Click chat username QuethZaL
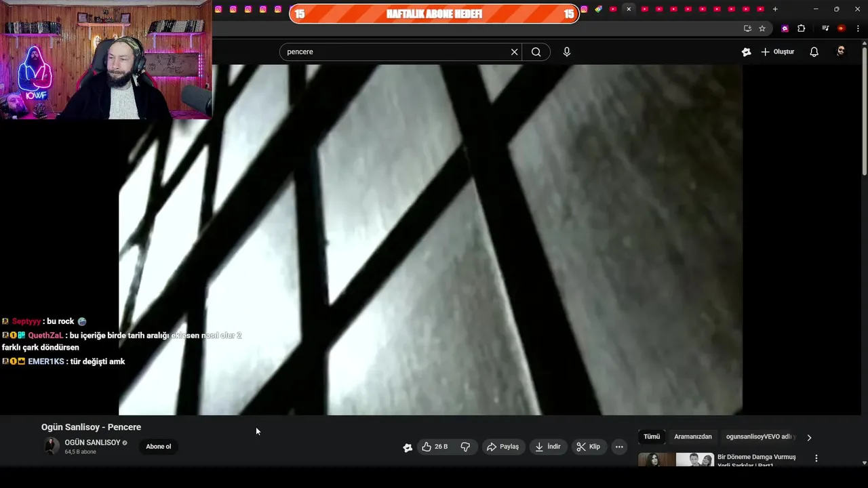 click(x=45, y=335)
